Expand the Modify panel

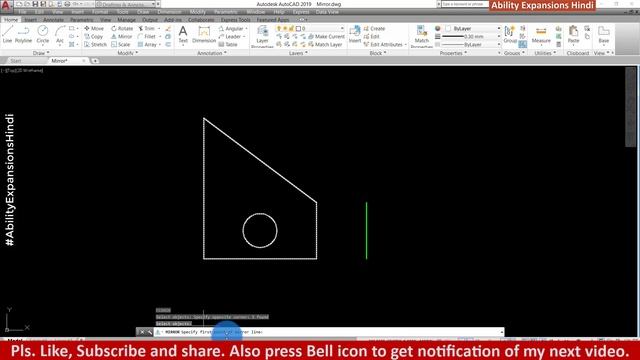click(x=127, y=53)
